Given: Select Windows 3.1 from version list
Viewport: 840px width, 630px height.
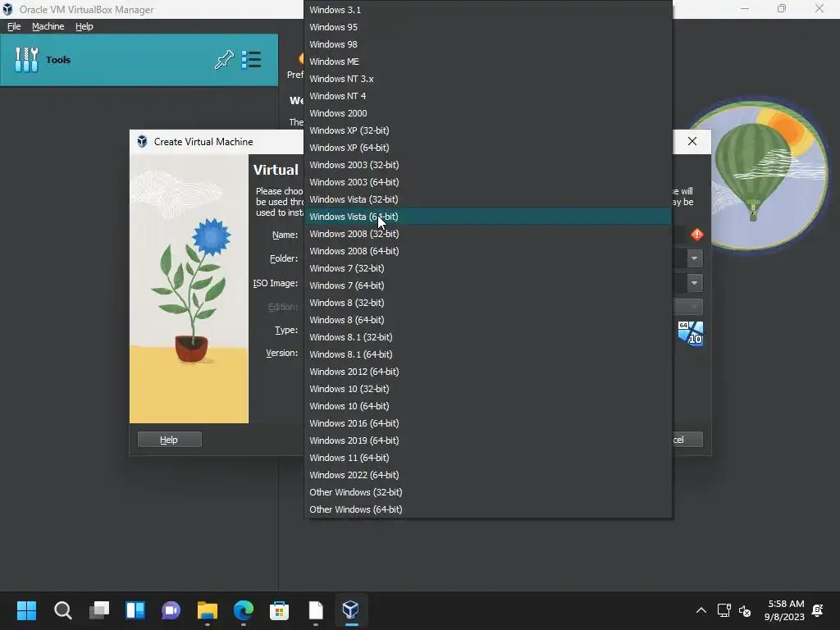Looking at the screenshot, I should [488, 10].
